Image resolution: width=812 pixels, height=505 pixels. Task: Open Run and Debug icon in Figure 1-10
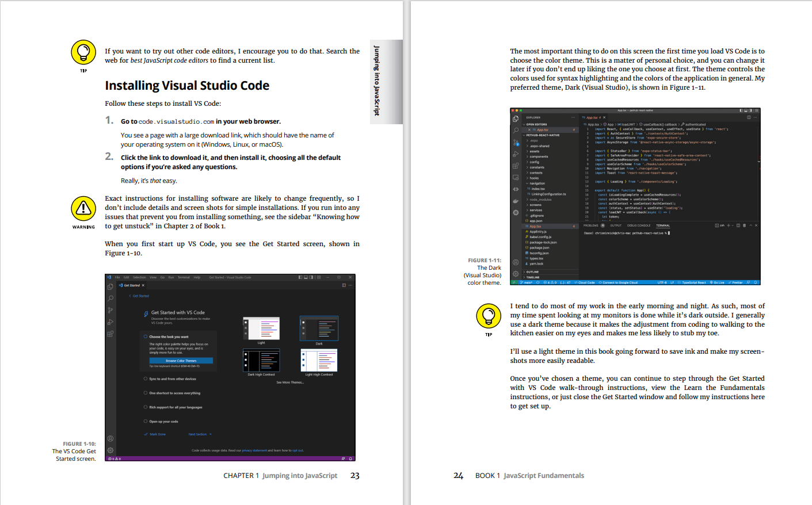[x=110, y=322]
